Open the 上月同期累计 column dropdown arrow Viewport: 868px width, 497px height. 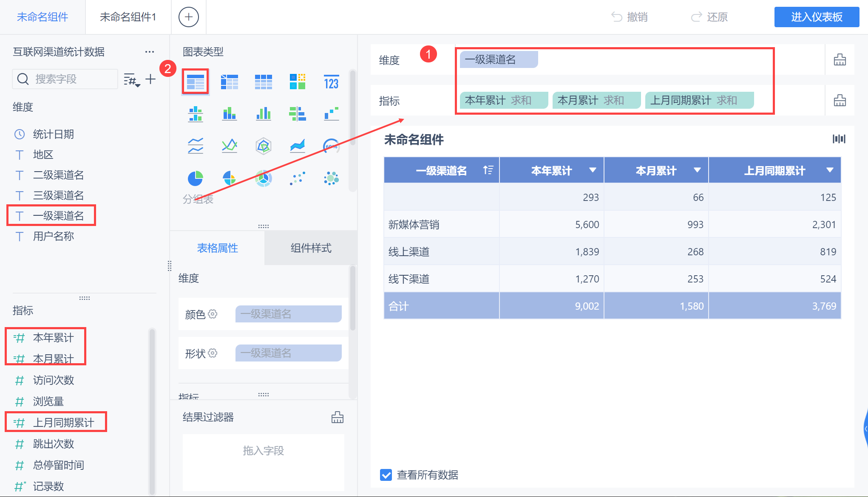click(x=831, y=170)
